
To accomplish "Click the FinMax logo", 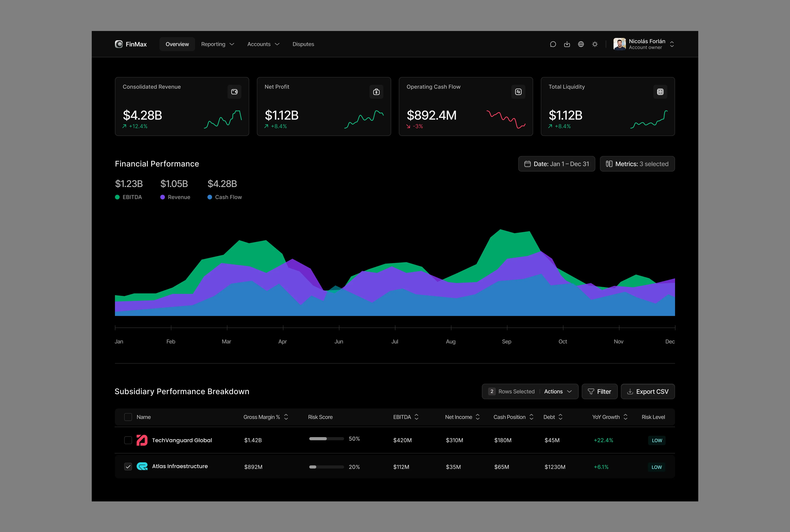I will coord(131,44).
